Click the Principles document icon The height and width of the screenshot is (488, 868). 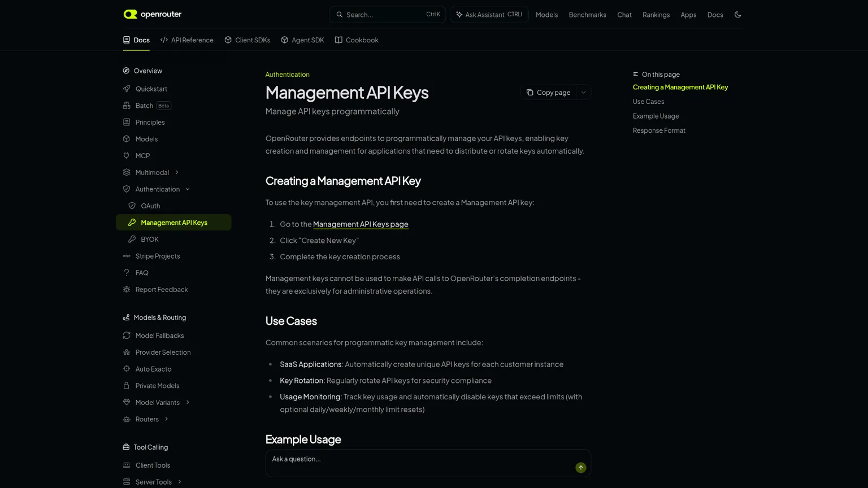click(127, 122)
